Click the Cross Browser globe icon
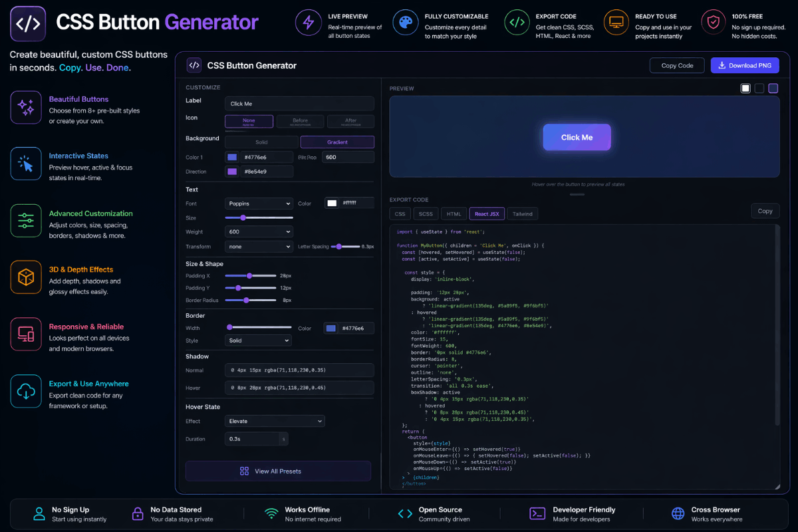The width and height of the screenshot is (798, 532). pos(678,513)
